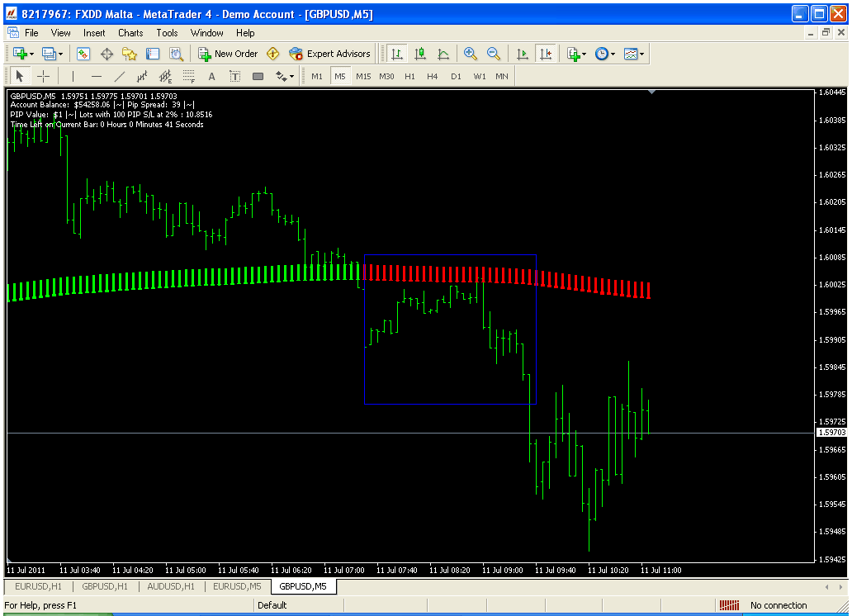Zoom out on the chart
The height and width of the screenshot is (616, 852).
[494, 54]
